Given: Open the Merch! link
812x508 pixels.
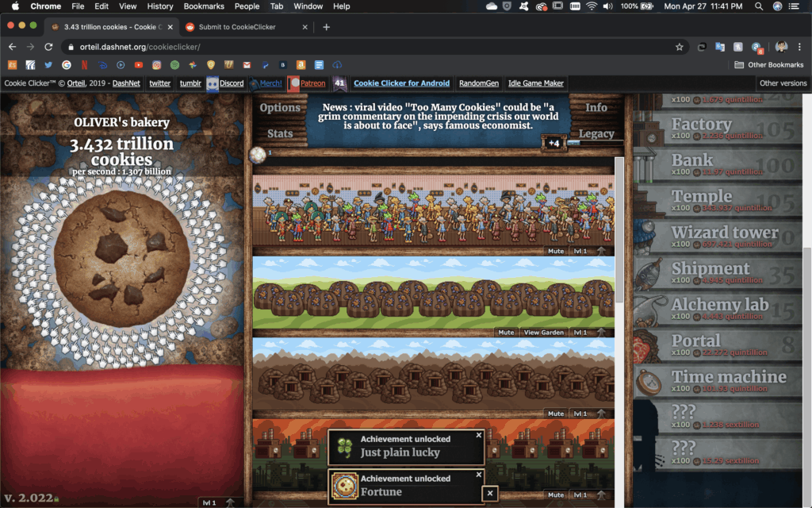Looking at the screenshot, I should click(x=270, y=83).
